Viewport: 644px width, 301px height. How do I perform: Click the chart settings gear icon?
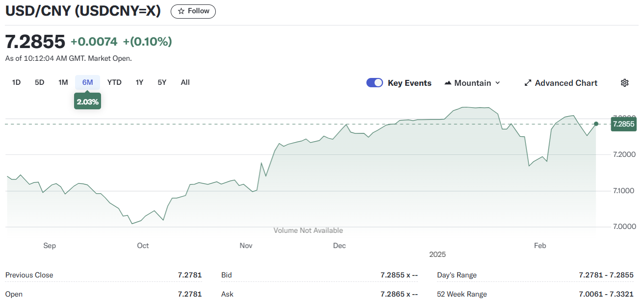(x=624, y=83)
